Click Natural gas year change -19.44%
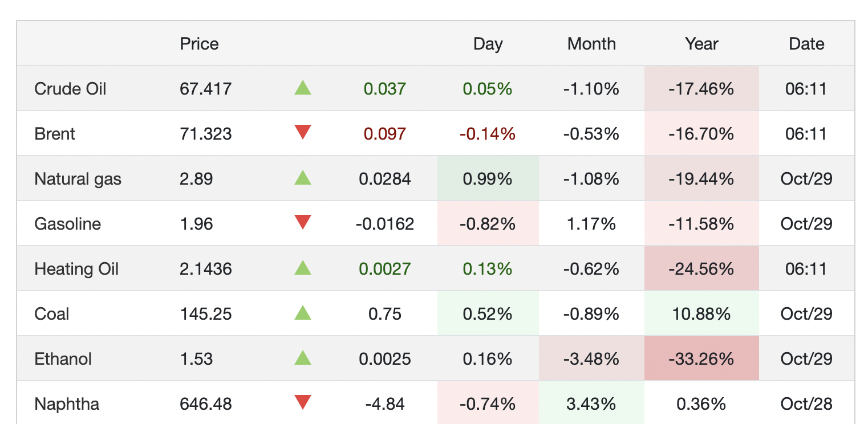This screenshot has width=868, height=424. tap(701, 179)
